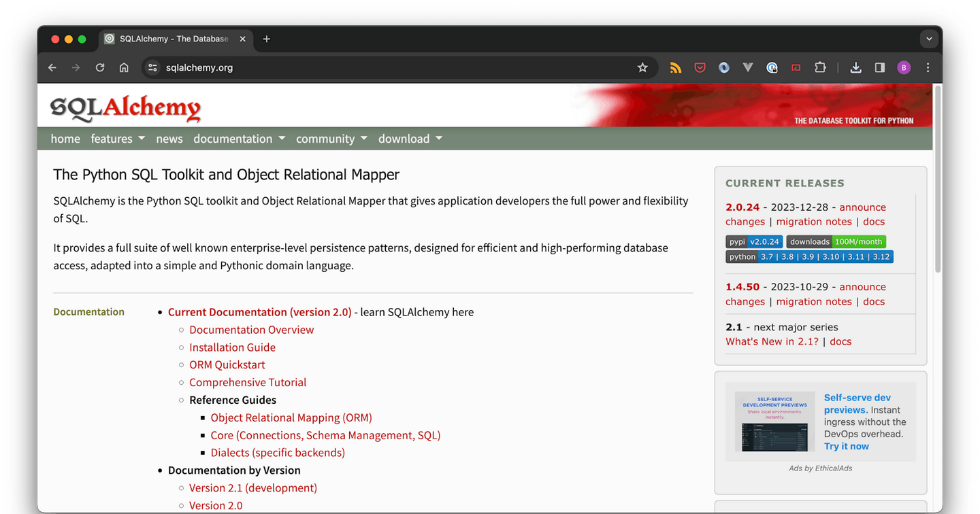This screenshot has width=980, height=514.
Task: Click the site information icon in address bar
Action: [152, 67]
